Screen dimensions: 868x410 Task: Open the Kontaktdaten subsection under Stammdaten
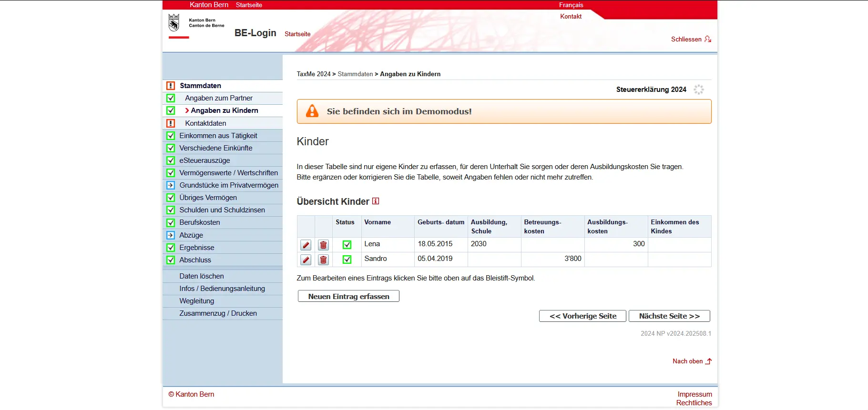tap(205, 123)
